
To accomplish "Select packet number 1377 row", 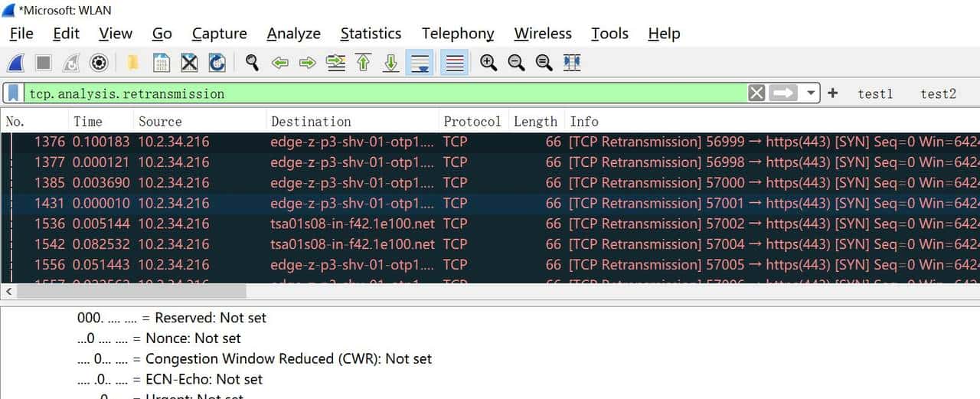I will 490,162.
